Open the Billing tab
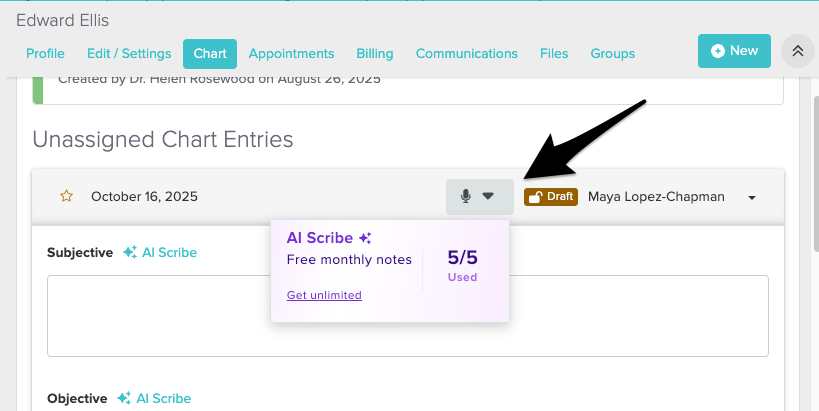Screen dimensions: 819x411 pyautogui.click(x=375, y=54)
